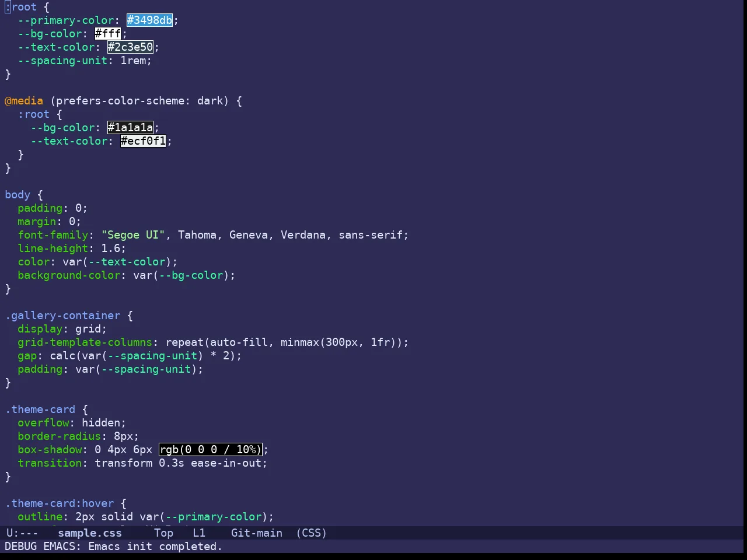
Task: Click the outline property name
Action: [40, 517]
